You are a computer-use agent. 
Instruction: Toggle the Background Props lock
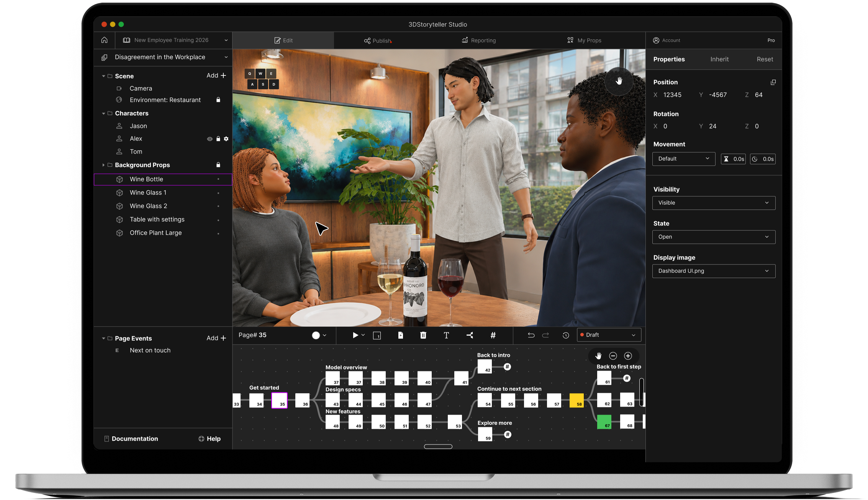(218, 165)
